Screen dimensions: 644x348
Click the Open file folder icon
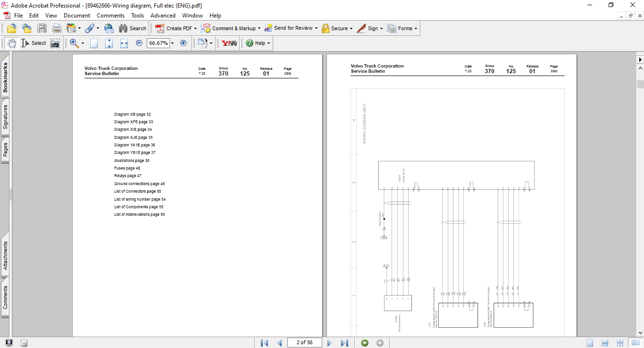[x=11, y=28]
